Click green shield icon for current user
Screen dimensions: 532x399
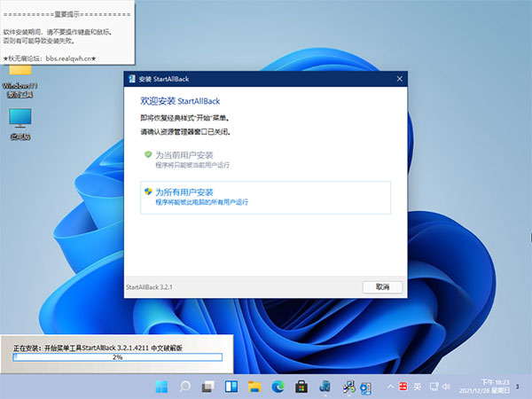coord(148,154)
